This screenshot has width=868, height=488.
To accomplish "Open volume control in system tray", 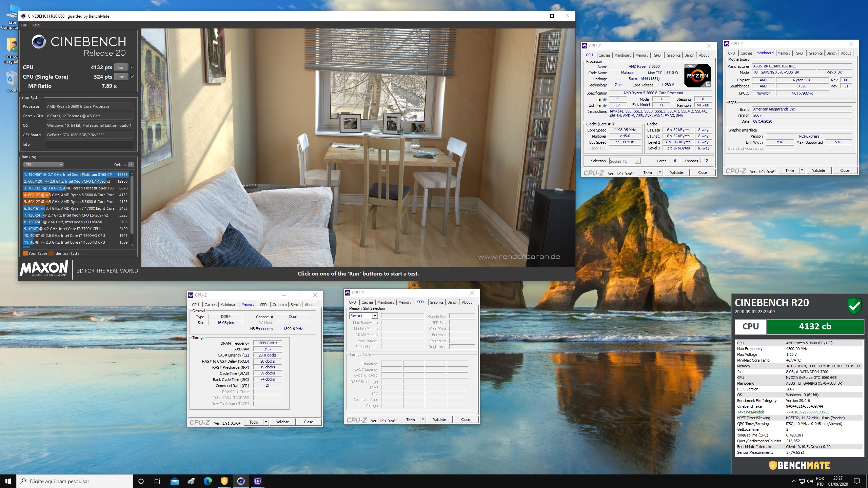I will (x=810, y=481).
